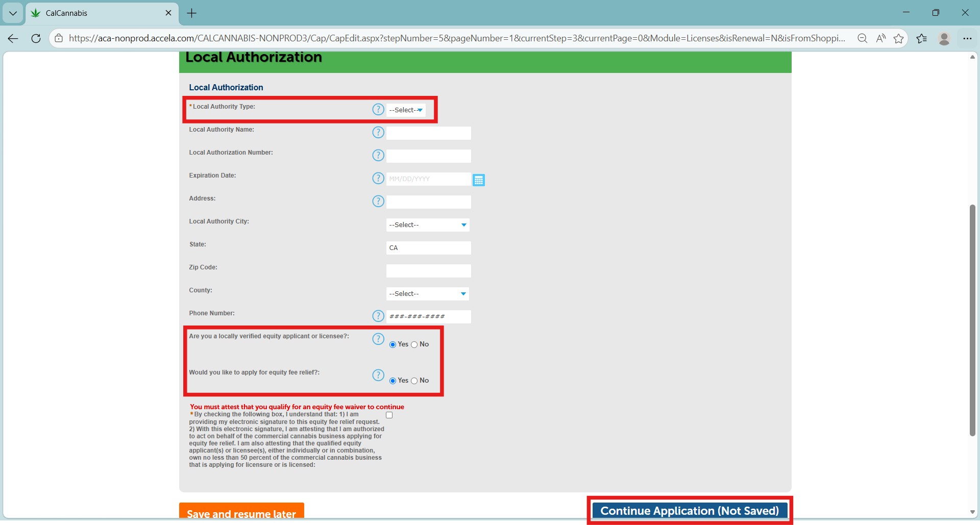Open help for locally verified equity question
Viewport: 980px width, 525px height.
(378, 339)
